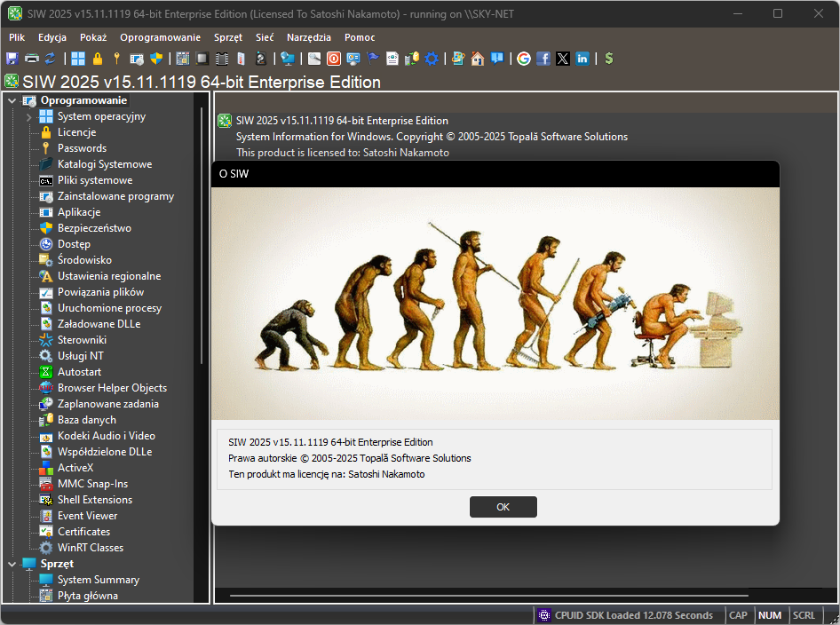
Task: Select Usługi NT in the tree
Action: pyautogui.click(x=80, y=356)
